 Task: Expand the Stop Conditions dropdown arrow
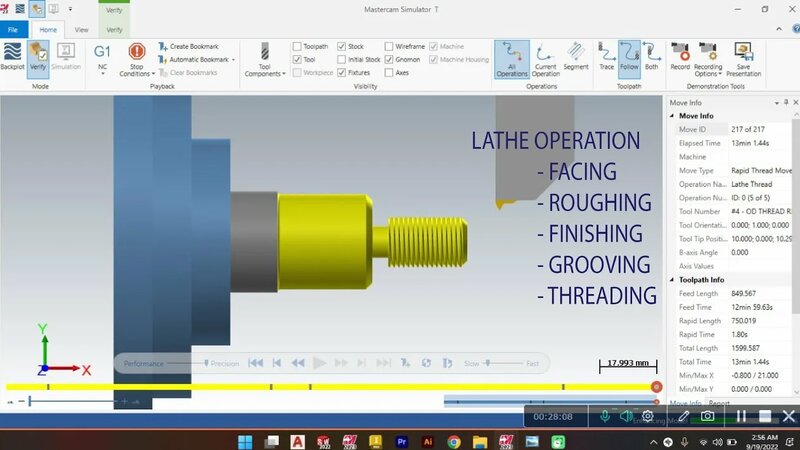click(x=153, y=74)
